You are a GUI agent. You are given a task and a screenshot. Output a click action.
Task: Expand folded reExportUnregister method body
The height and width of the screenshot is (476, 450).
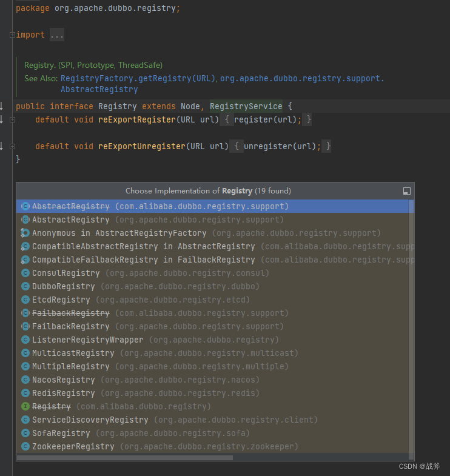[12, 147]
